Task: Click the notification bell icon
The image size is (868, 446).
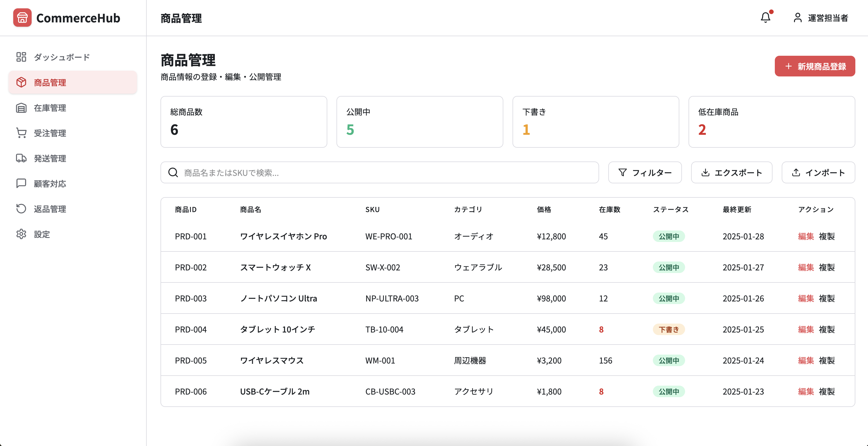Action: (x=765, y=18)
